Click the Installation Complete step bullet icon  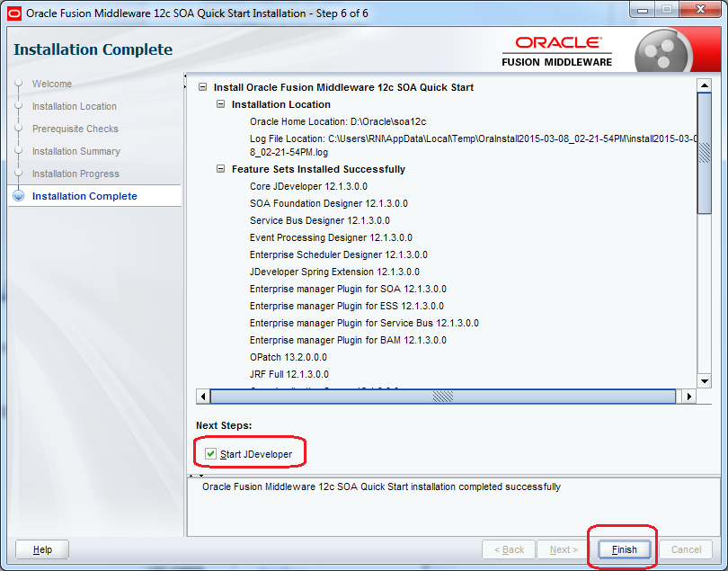pos(19,196)
